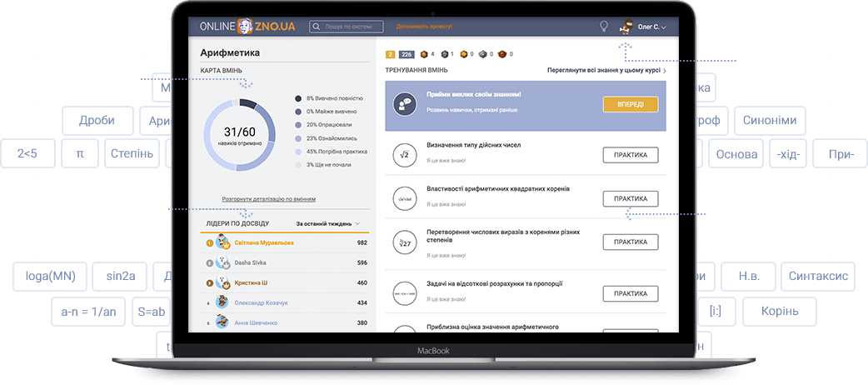Click the lightbulb hints icon
868x385 pixels.
coord(605,26)
